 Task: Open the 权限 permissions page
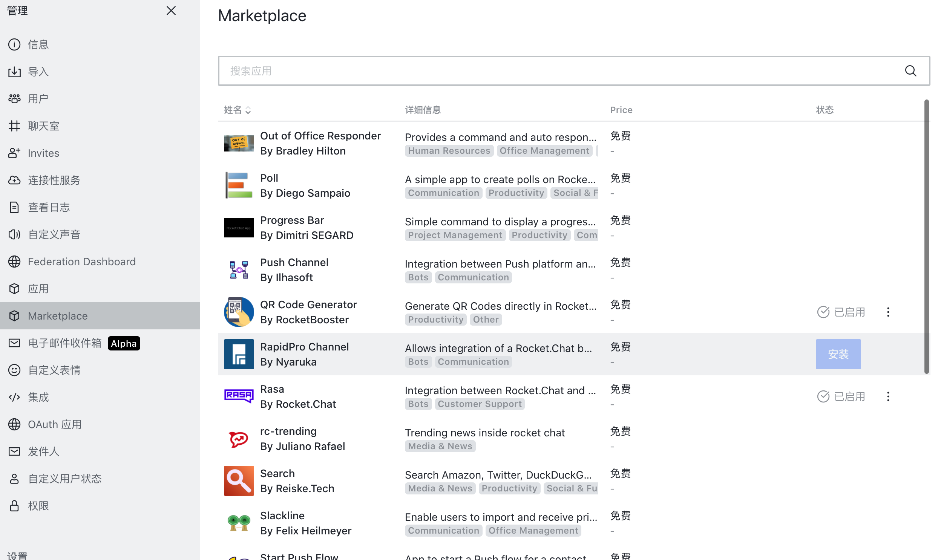pyautogui.click(x=38, y=506)
